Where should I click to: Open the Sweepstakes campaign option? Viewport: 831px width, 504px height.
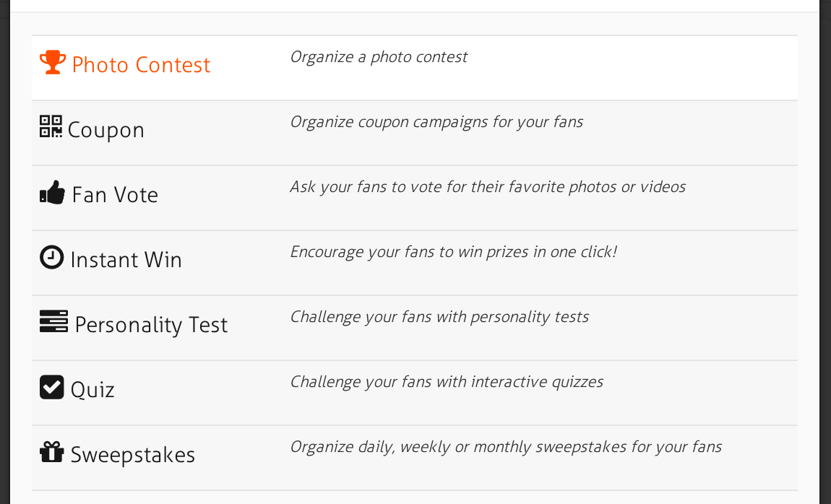pos(132,454)
